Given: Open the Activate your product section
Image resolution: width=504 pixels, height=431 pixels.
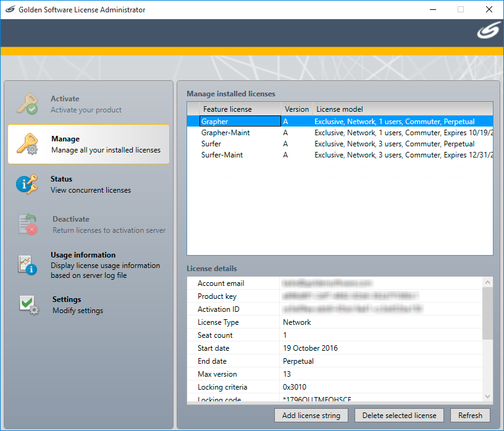Looking at the screenshot, I should [88, 104].
